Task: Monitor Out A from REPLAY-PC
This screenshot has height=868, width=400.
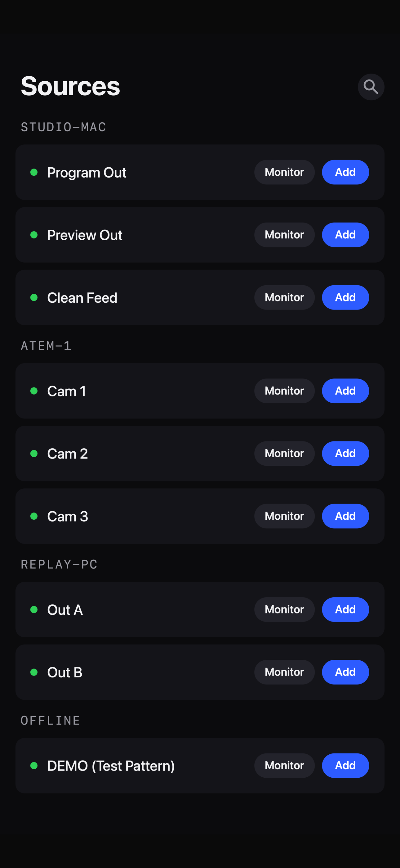Action: click(284, 609)
